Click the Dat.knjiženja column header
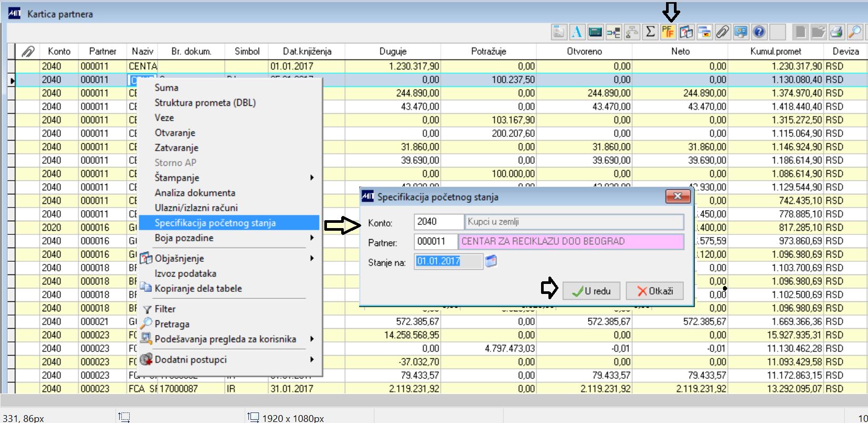The image size is (868, 423). (x=307, y=52)
